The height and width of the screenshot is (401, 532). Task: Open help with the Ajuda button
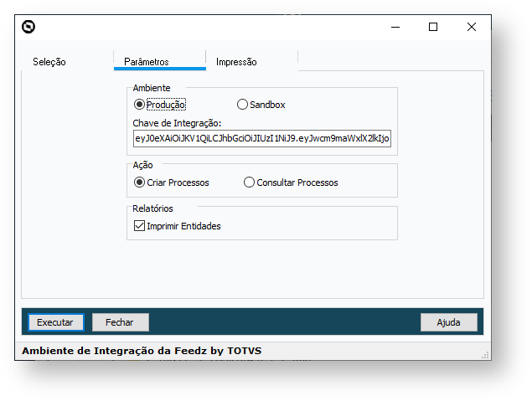[x=448, y=322]
